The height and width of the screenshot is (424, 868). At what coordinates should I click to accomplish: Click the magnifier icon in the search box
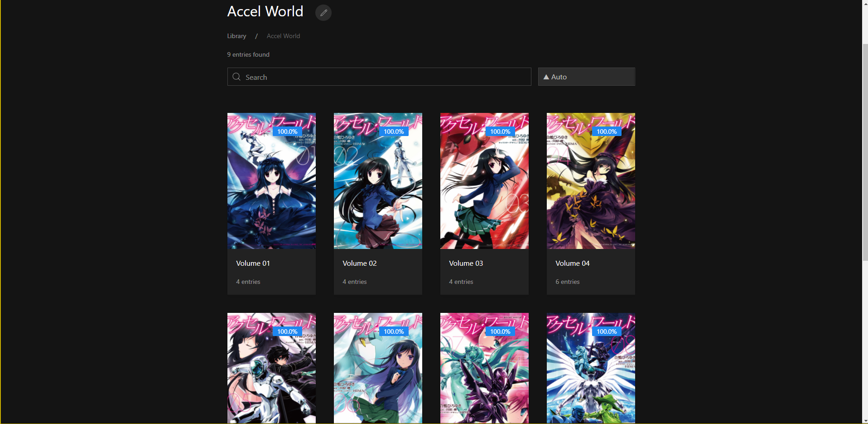pyautogui.click(x=236, y=77)
